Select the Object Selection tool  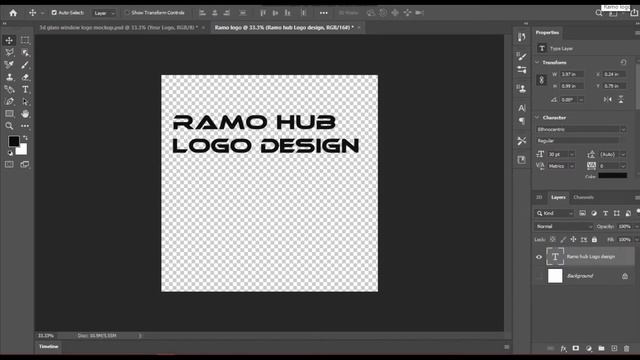pos(25,52)
